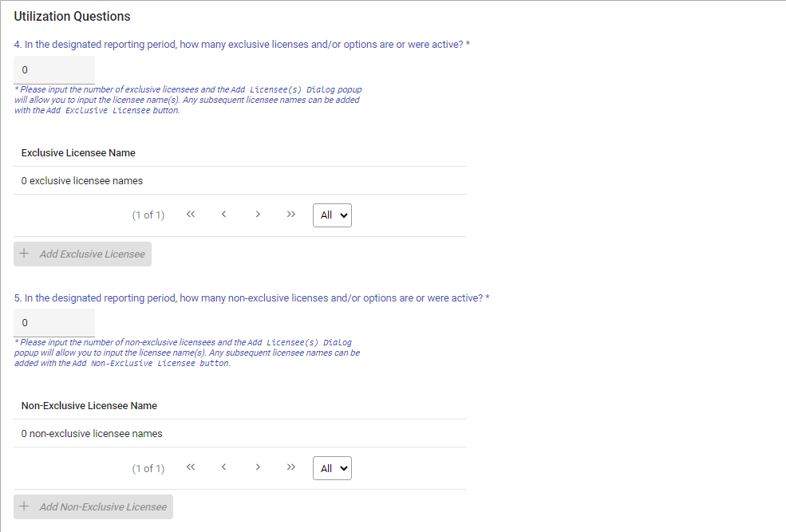Image resolution: width=786 pixels, height=532 pixels.
Task: Click the Add Non-Exclusive Licensee button
Action: pos(93,506)
